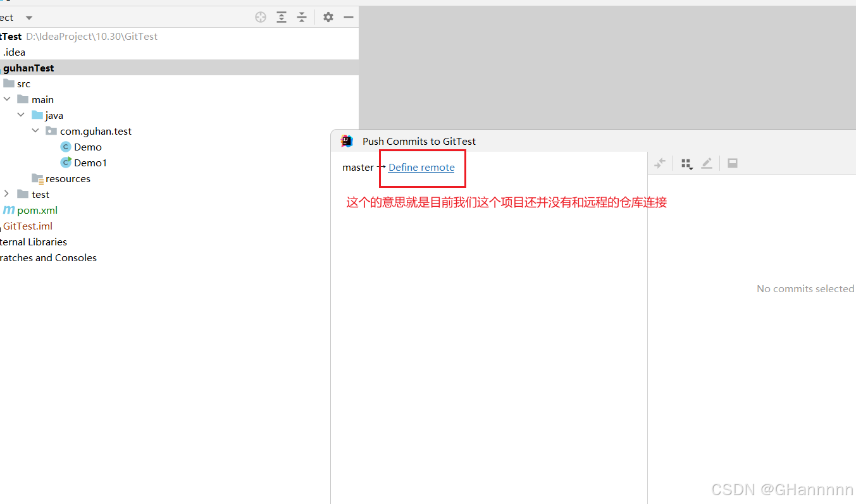Open the Project view dropdown arrow
Screen dimensions: 856x504
pyautogui.click(x=28, y=17)
